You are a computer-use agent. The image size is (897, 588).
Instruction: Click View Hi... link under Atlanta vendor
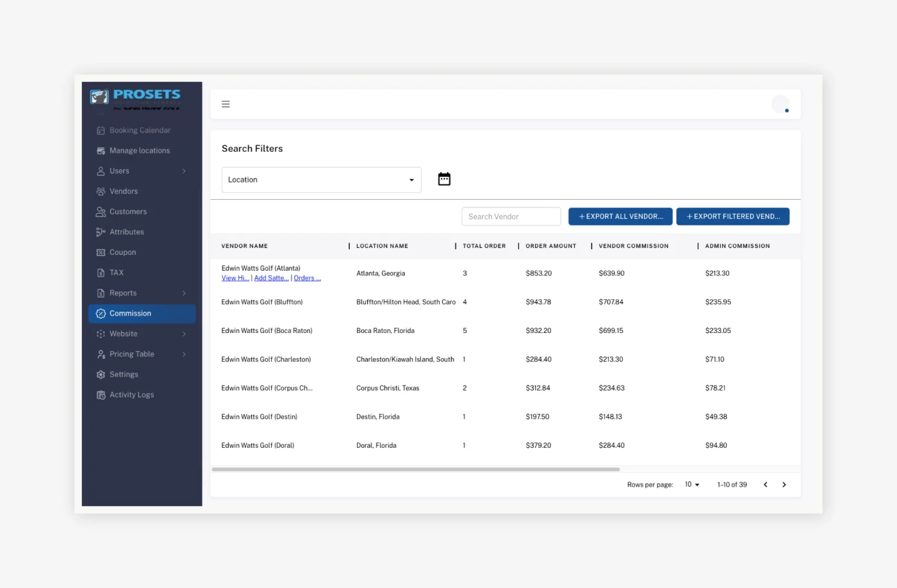point(235,278)
